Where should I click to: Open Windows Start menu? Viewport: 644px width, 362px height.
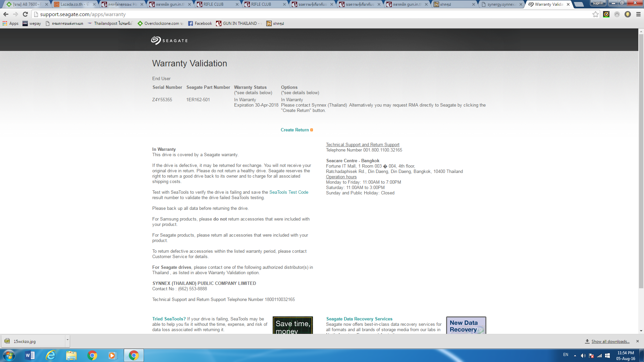9,355
